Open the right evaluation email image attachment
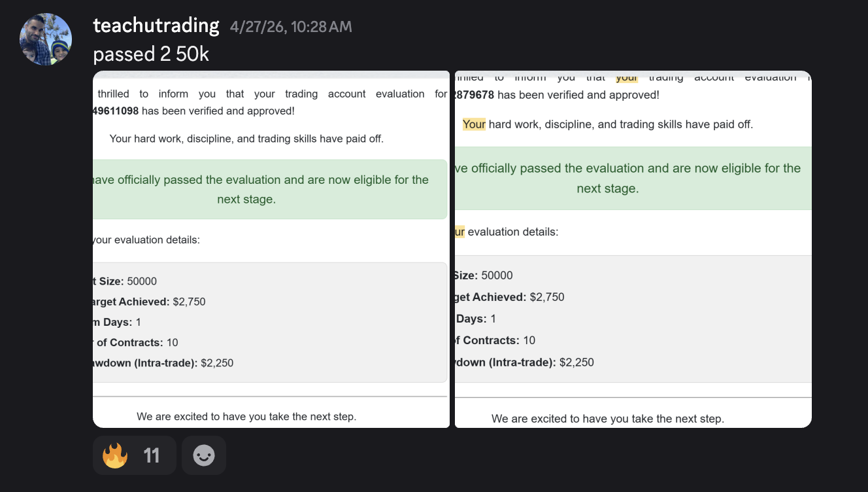The image size is (868, 492). [633, 249]
